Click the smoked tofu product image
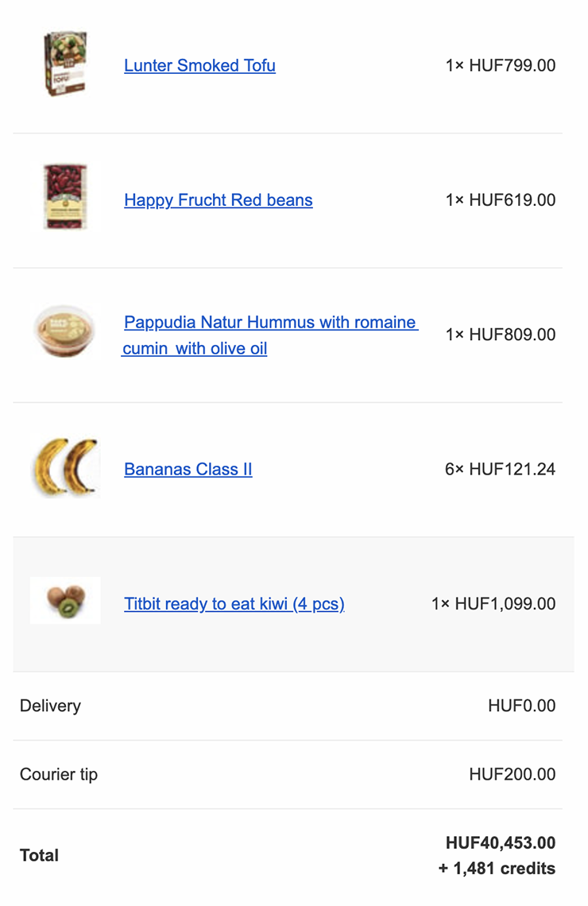588x906 pixels. [65, 64]
